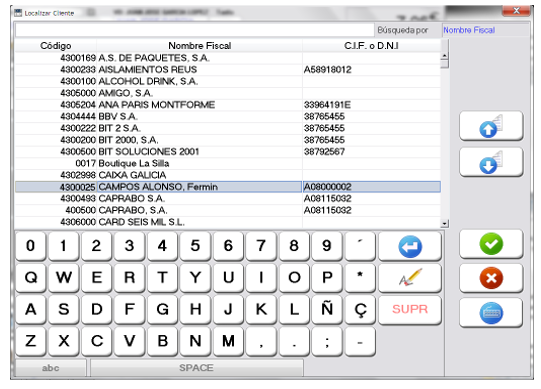541x389 pixels.
Task: Sort by C.I.F. o D.N.I header
Action: [x=371, y=46]
